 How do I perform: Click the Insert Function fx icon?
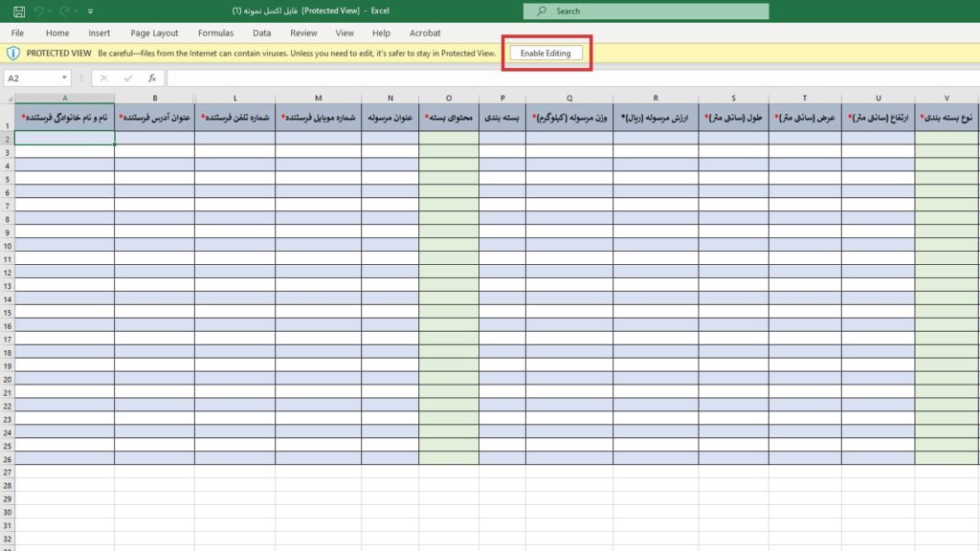click(152, 78)
